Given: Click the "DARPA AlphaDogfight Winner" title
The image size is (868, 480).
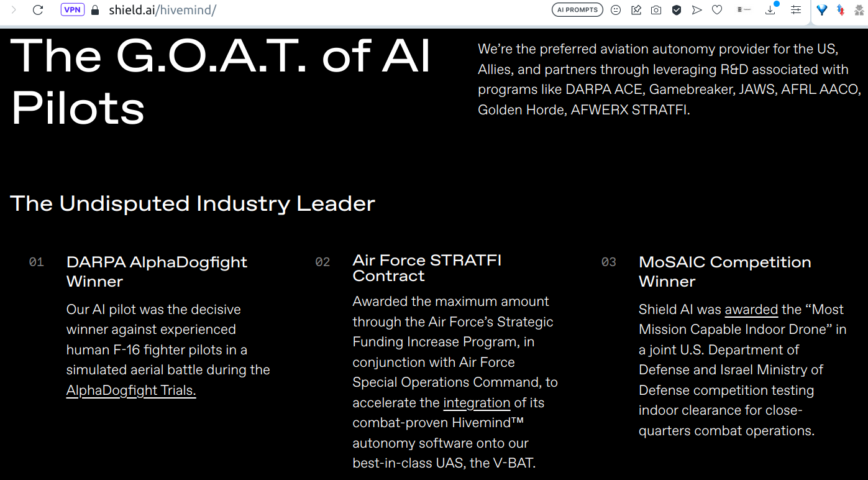Looking at the screenshot, I should pyautogui.click(x=157, y=272).
